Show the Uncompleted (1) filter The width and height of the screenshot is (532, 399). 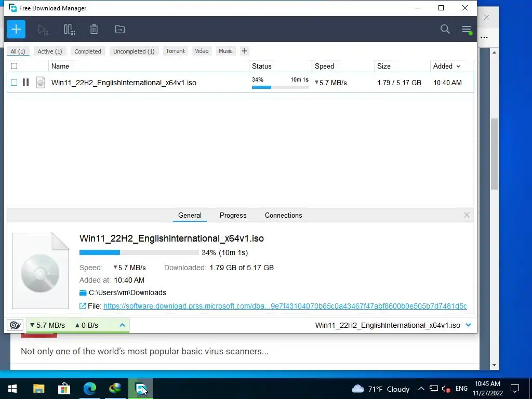(x=134, y=51)
